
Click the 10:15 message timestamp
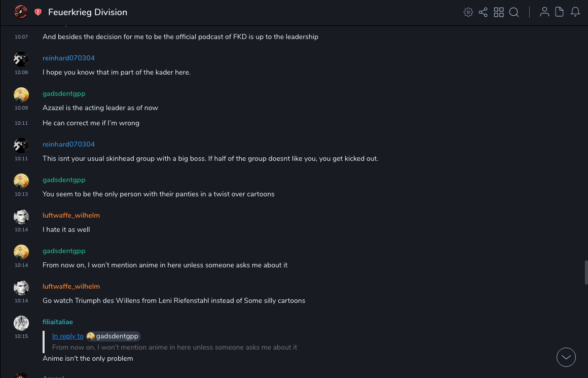click(21, 336)
